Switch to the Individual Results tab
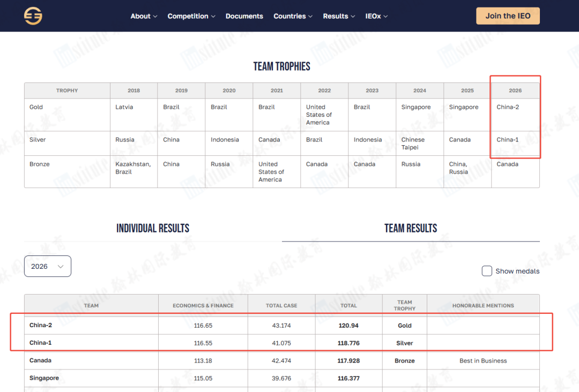This screenshot has height=392, width=579. pos(153,228)
